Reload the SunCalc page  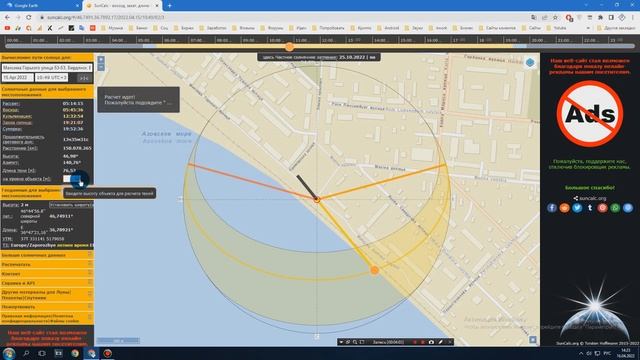tap(29, 18)
